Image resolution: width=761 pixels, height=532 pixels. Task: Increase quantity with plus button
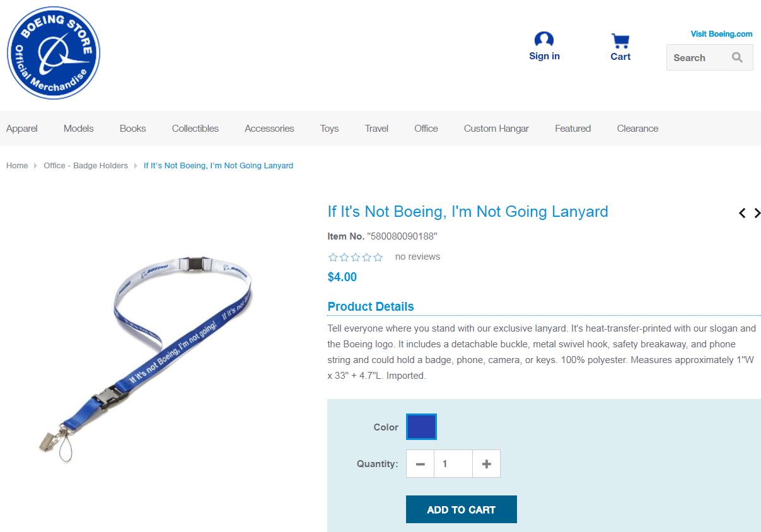(486, 464)
